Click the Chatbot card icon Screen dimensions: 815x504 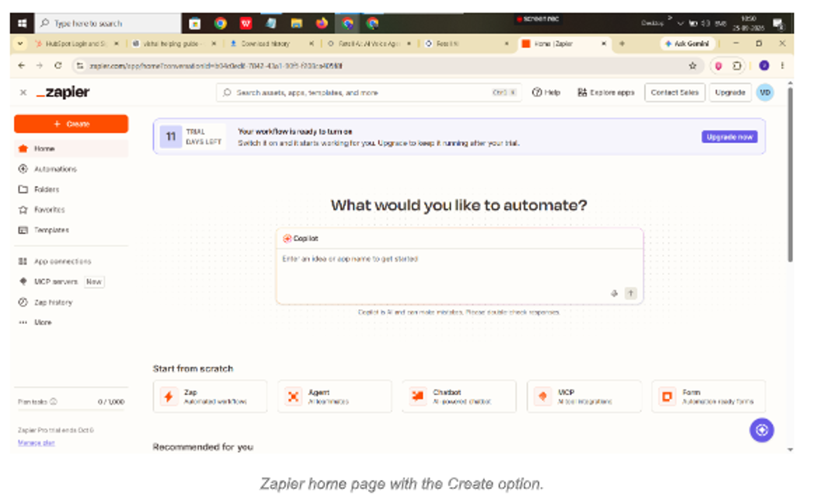click(418, 396)
